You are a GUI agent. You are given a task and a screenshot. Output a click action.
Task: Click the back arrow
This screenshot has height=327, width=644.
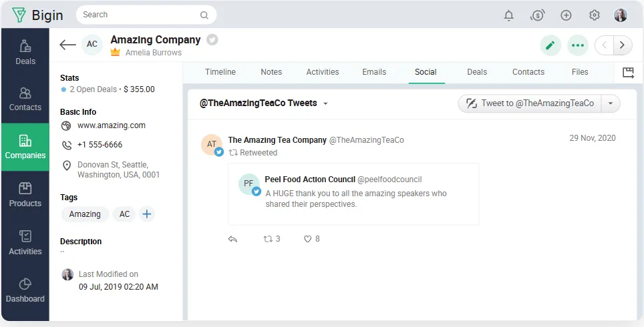(67, 45)
